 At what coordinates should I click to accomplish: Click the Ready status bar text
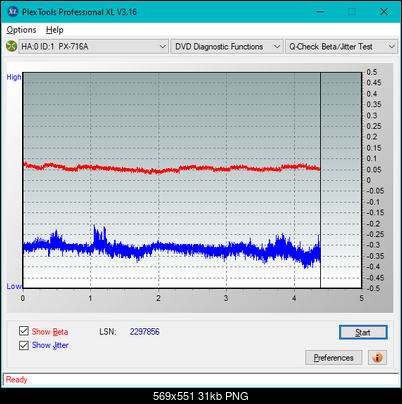(x=17, y=380)
